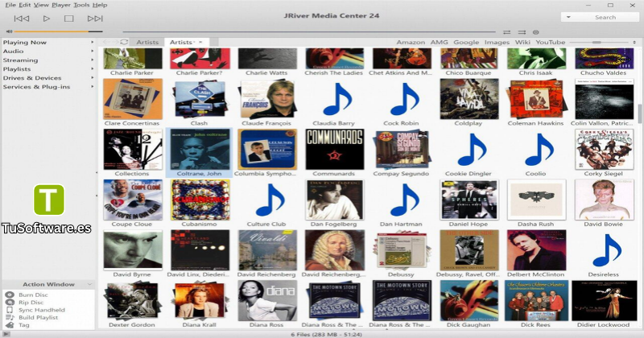
Task: Close the active Artists tab
Action: (x=200, y=43)
